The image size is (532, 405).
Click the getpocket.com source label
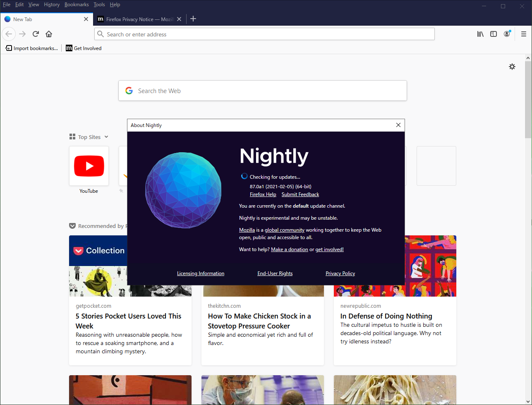[x=93, y=306]
